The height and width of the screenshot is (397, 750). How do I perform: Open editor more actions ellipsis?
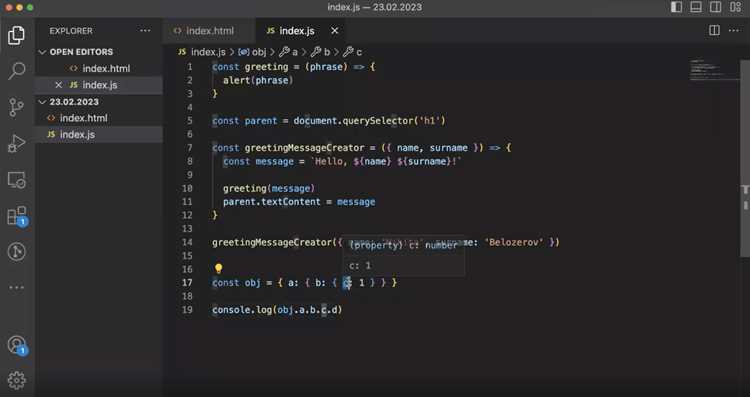[x=734, y=31]
